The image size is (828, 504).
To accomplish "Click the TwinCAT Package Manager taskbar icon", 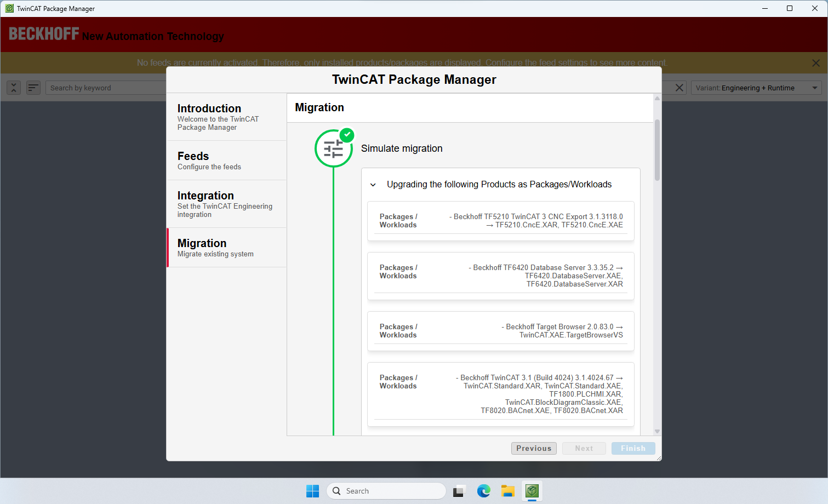I will (532, 491).
